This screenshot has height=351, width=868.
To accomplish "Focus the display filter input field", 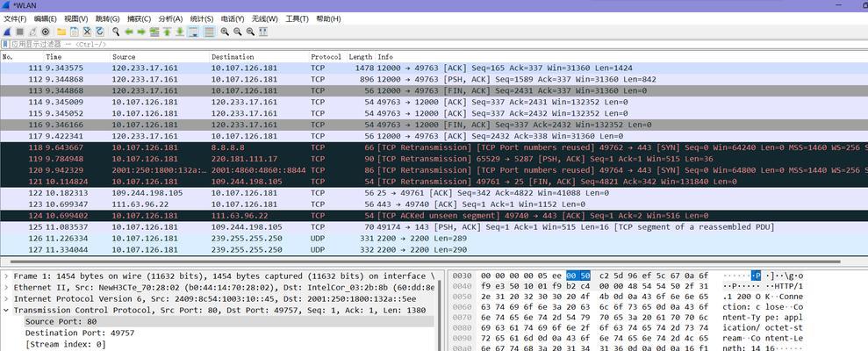I will [437, 44].
